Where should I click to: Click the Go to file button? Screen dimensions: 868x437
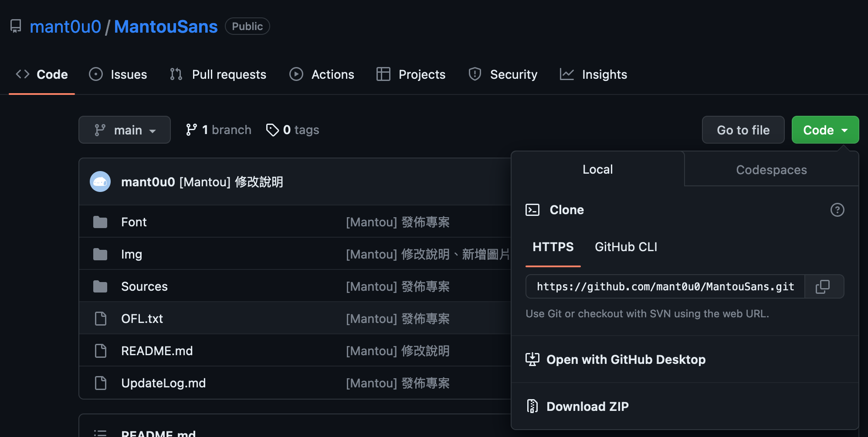click(x=743, y=130)
